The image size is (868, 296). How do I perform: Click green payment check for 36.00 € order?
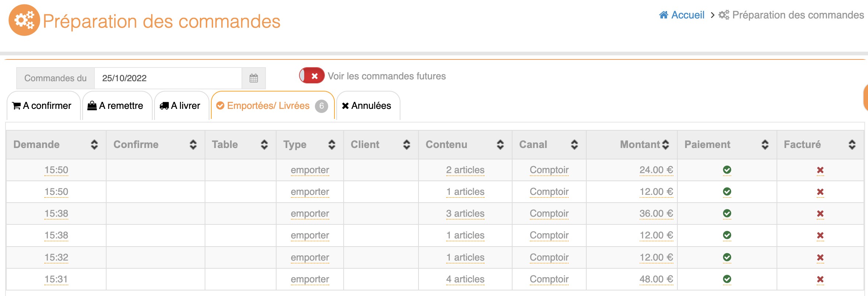pyautogui.click(x=727, y=213)
